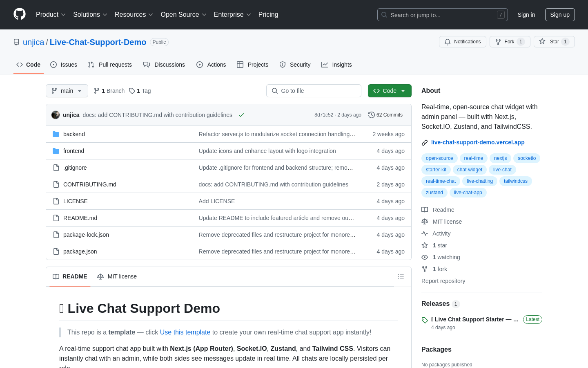
Task: Open the Product dropdown menu
Action: pos(51,14)
